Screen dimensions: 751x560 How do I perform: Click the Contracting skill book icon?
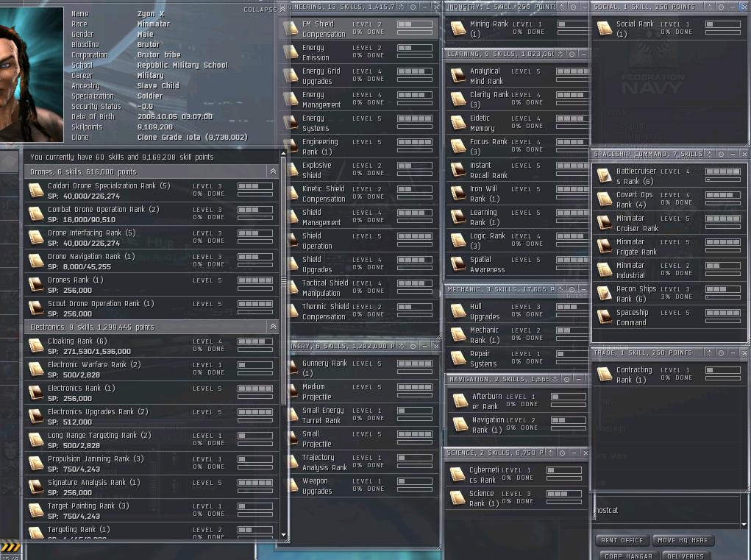coord(605,375)
